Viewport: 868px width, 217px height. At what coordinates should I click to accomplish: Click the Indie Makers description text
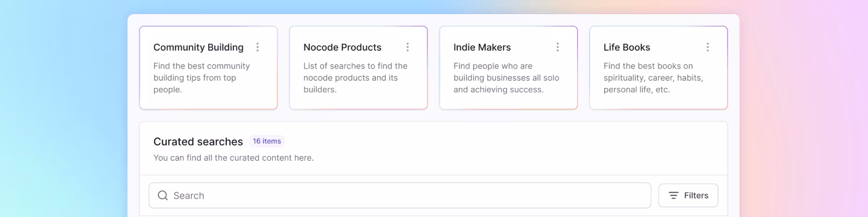(x=506, y=78)
